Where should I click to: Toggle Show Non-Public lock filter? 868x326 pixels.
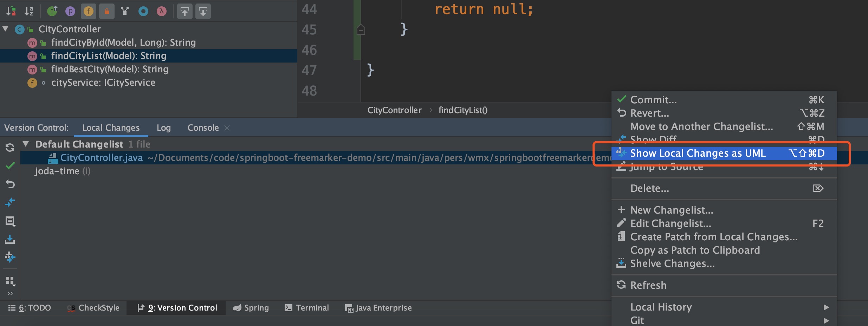click(107, 11)
